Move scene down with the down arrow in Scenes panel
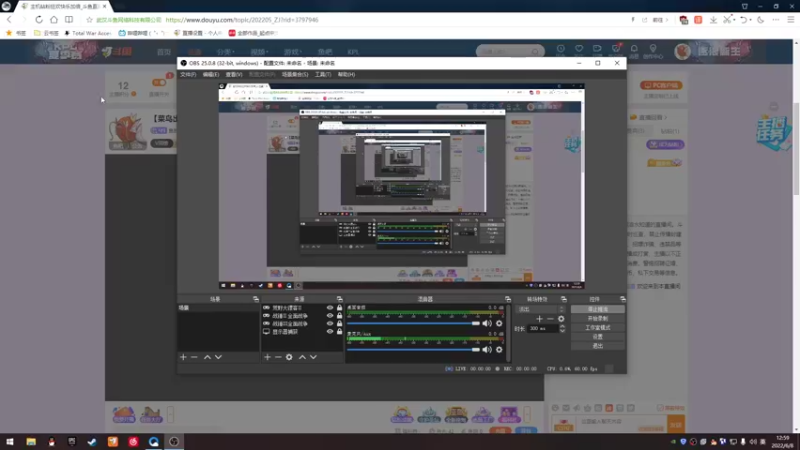The height and width of the screenshot is (450, 800). pyautogui.click(x=218, y=357)
